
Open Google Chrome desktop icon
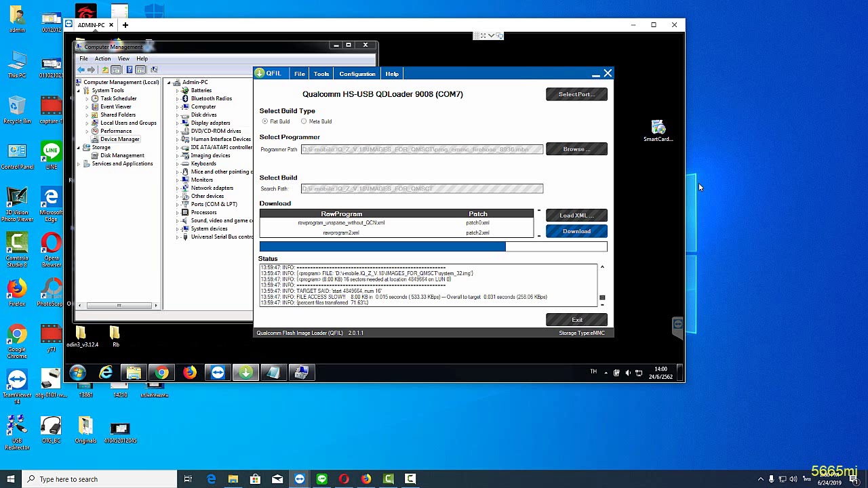click(x=17, y=341)
